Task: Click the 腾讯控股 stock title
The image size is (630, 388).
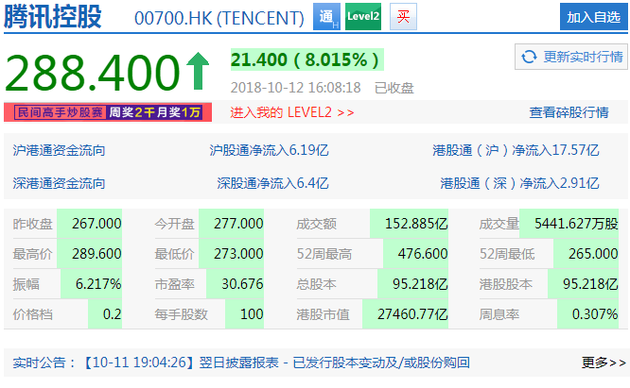Action: [53, 16]
